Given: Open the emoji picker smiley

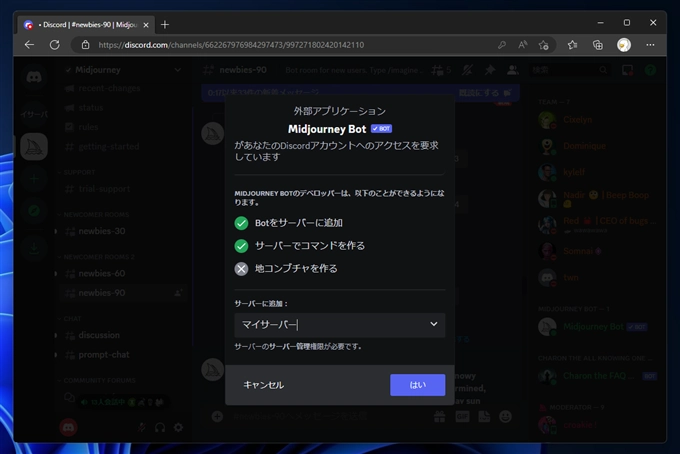Looking at the screenshot, I should (505, 416).
